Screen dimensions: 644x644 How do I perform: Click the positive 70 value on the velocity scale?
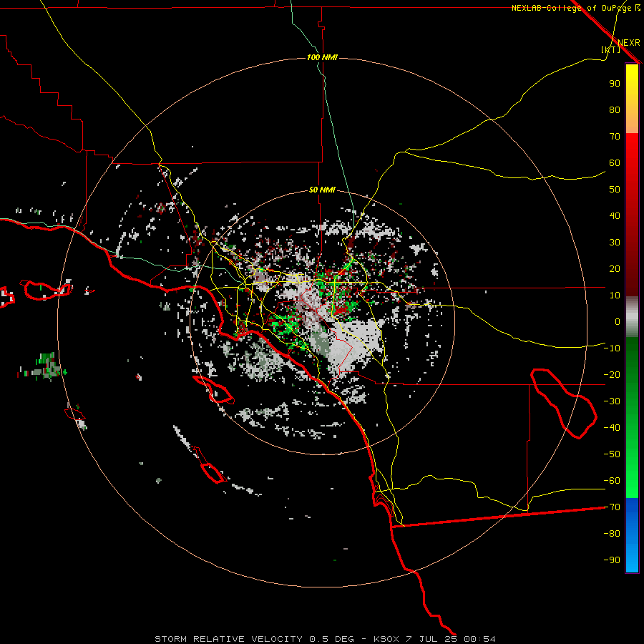click(x=615, y=137)
